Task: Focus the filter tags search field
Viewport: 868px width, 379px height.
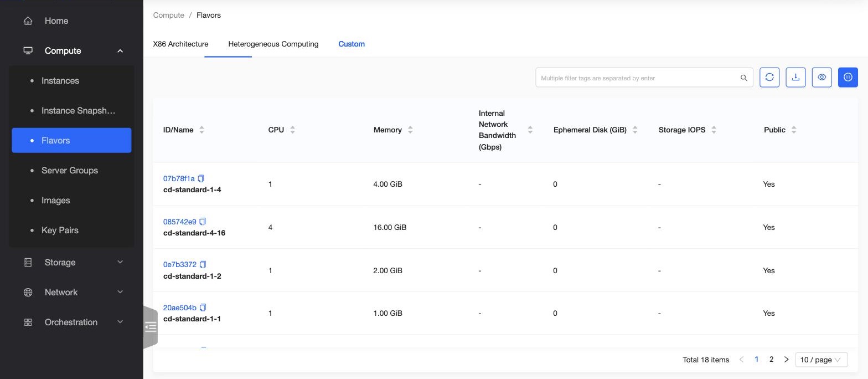Action: pyautogui.click(x=638, y=78)
